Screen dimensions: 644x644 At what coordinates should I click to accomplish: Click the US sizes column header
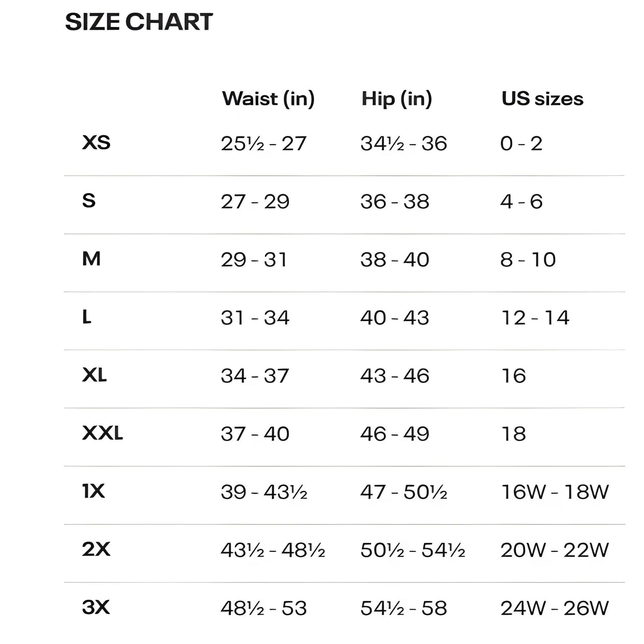[x=542, y=99]
